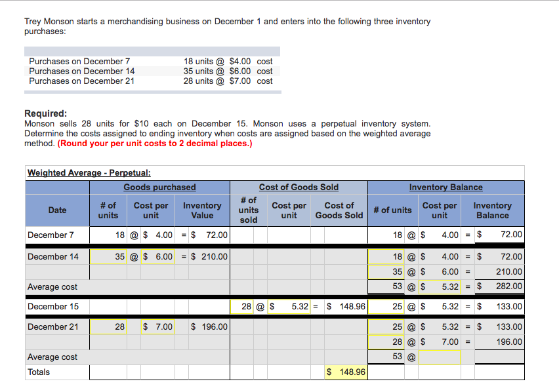Select the "35 units @ $6.00 cost" purchase detail
Viewport: 559px width, 392px height.
(x=228, y=71)
